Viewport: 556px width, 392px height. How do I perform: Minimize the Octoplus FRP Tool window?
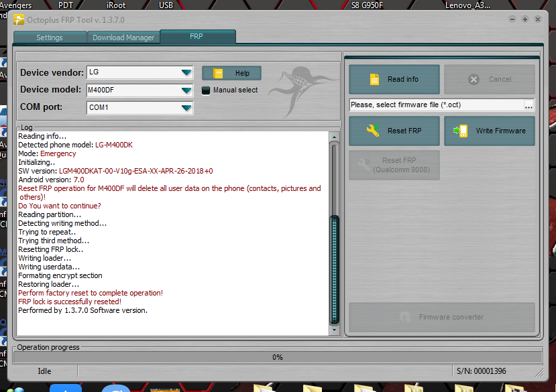512,19
